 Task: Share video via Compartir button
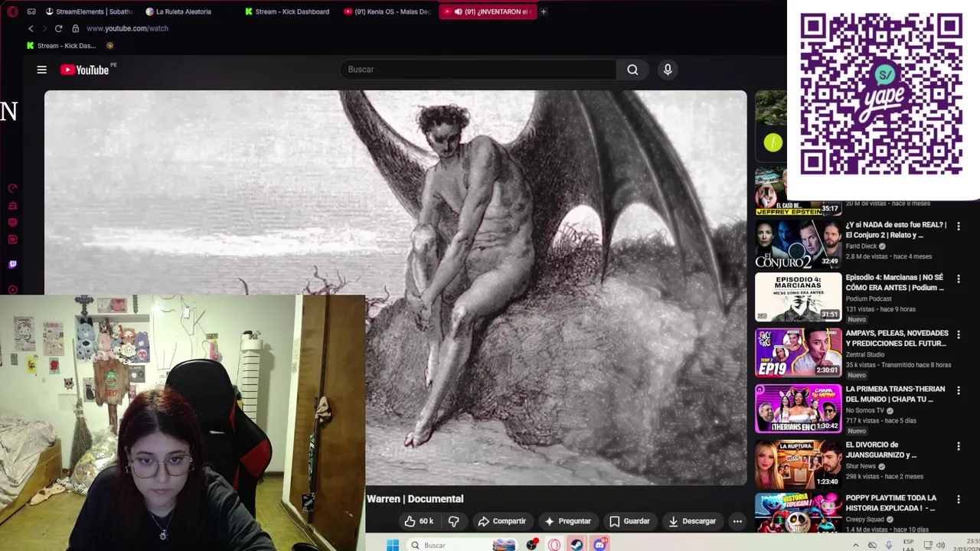[x=502, y=521]
